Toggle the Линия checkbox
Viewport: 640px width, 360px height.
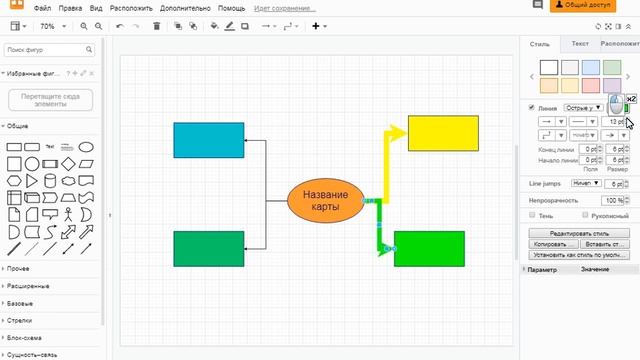531,107
